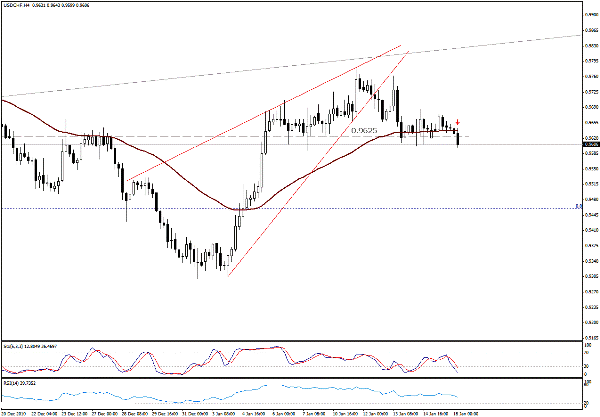
Task: Click the RSI(14) indicator label
Action: click(18, 381)
